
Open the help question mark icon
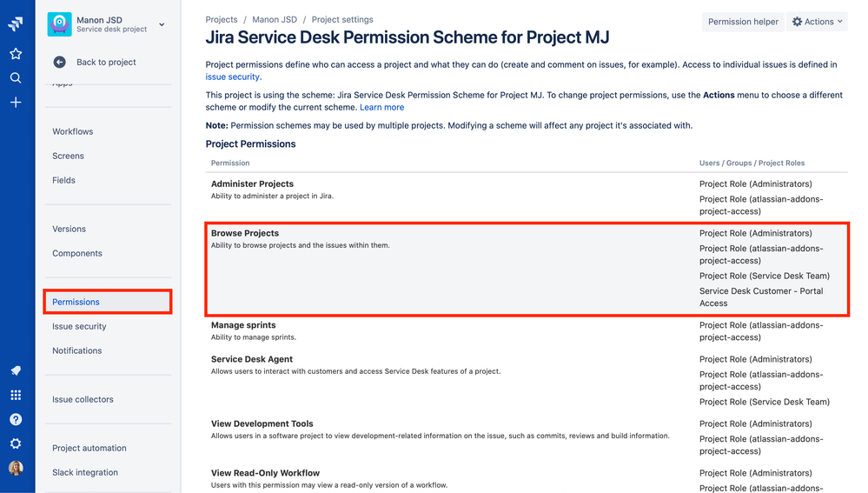tap(16, 419)
